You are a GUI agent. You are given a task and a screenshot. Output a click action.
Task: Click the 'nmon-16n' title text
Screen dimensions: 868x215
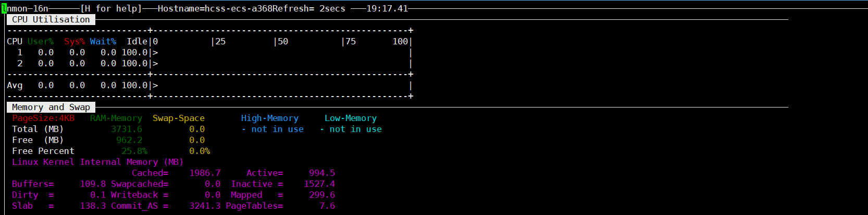[28, 9]
